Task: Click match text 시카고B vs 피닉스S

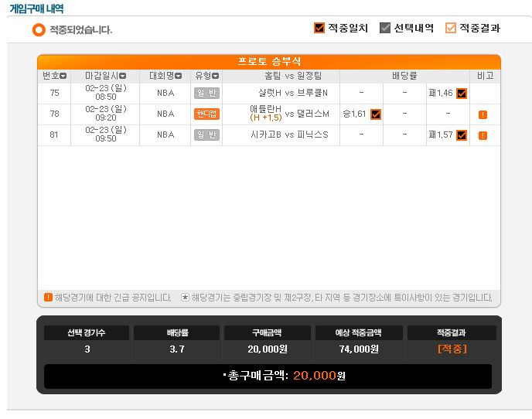Action: coord(289,135)
